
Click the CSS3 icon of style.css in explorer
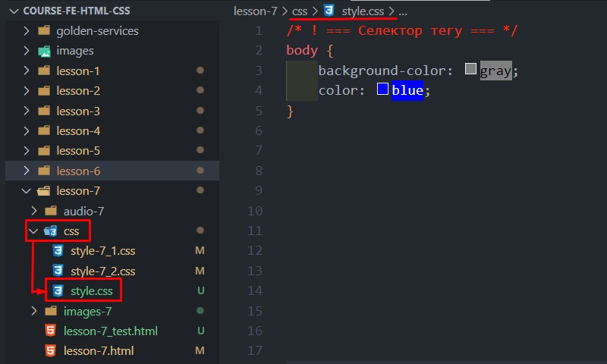(x=58, y=290)
